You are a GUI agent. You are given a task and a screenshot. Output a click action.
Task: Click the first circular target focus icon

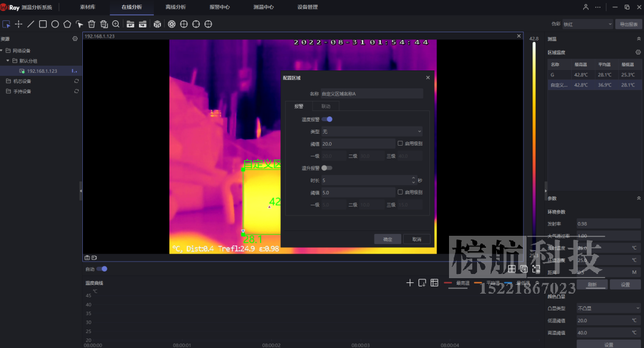(184, 24)
